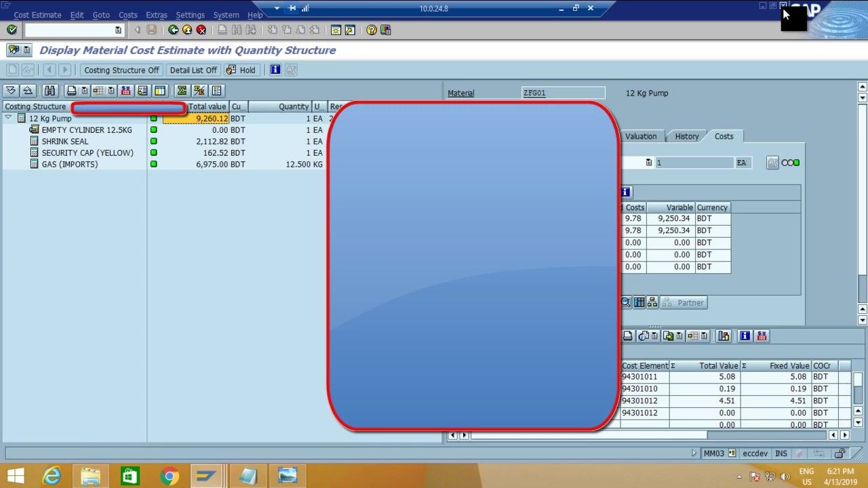Open the export dropdown in costing toolbar
868x488 pixels.
pyautogui.click(x=111, y=91)
